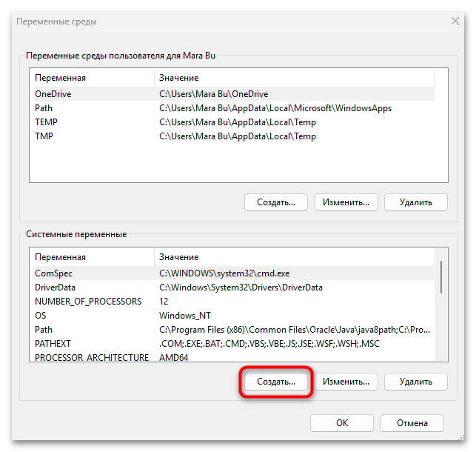This screenshot has height=452, width=476.
Task: Click Удалить under user variables
Action: pos(415,202)
